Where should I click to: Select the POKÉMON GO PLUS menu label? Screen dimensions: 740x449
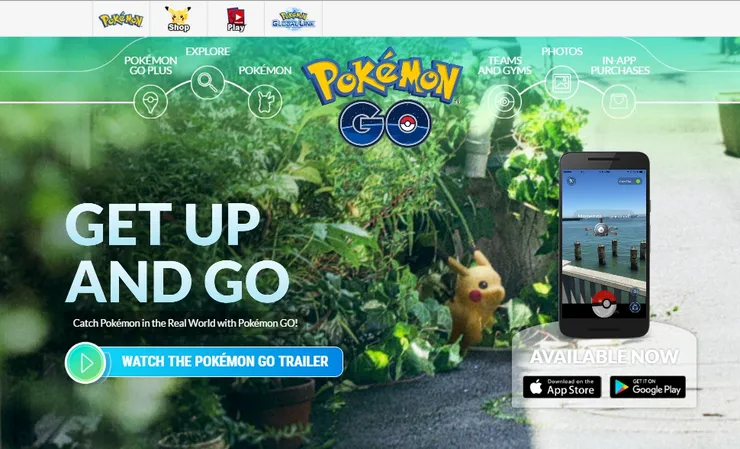click(x=151, y=66)
